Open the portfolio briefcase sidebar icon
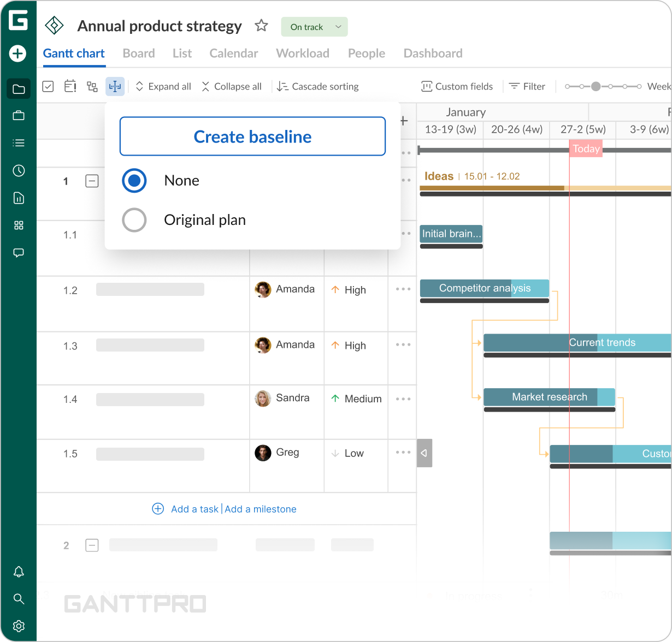Viewport: 672px width, 642px height. 19,116
